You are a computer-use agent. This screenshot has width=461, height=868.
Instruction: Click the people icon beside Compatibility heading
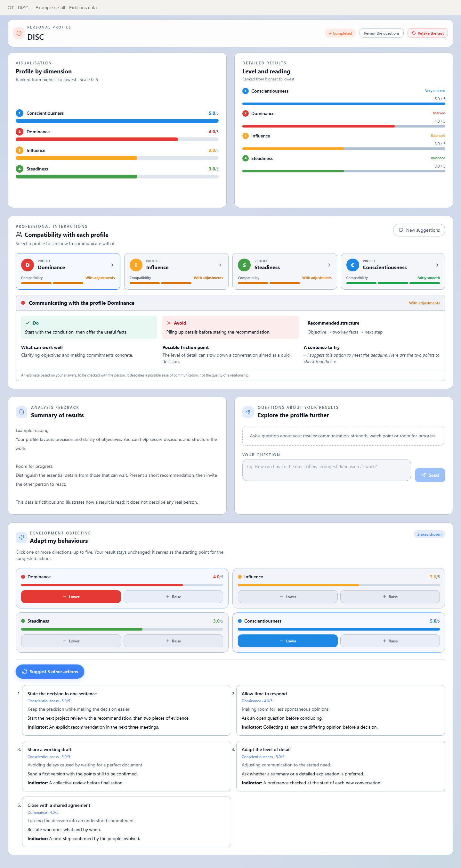point(19,235)
